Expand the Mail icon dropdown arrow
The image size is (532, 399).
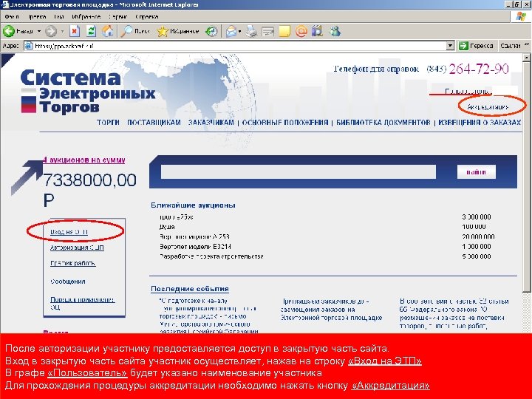pos(239,31)
